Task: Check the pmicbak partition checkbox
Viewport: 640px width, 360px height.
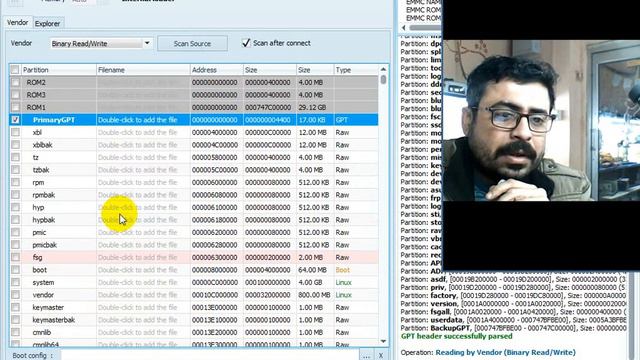Action: point(15,245)
